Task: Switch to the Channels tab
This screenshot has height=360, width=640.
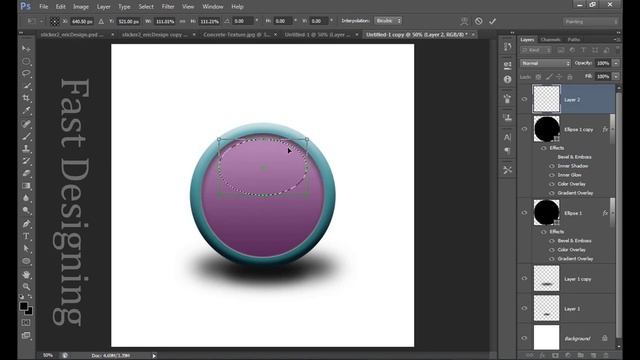Action: [550, 40]
